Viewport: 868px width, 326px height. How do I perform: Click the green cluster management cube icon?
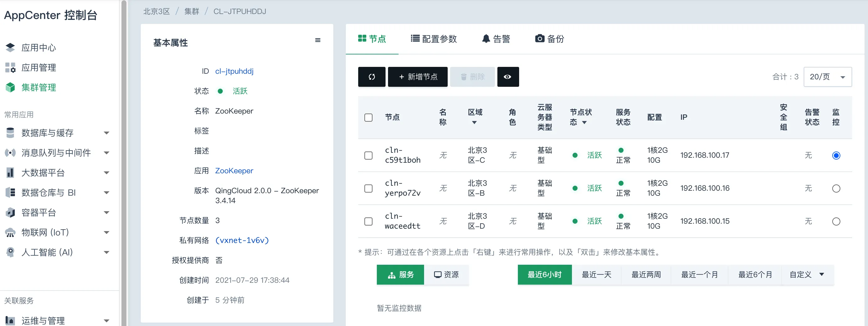tap(11, 87)
